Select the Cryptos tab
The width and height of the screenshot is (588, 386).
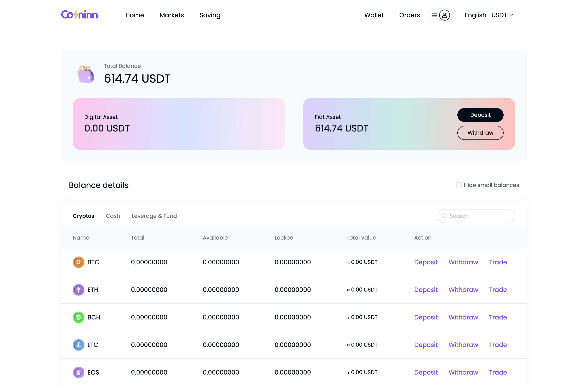click(x=83, y=216)
